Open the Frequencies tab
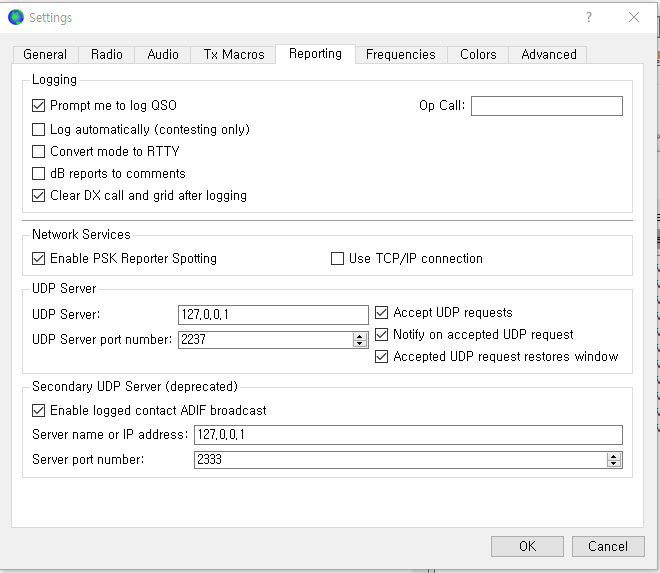660x573 pixels. [x=400, y=54]
